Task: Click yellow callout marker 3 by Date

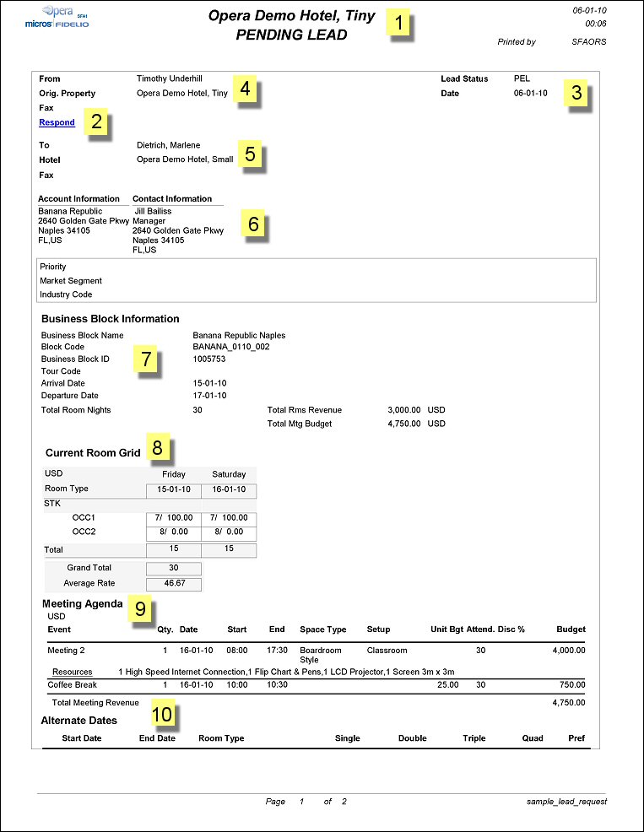Action: click(576, 93)
